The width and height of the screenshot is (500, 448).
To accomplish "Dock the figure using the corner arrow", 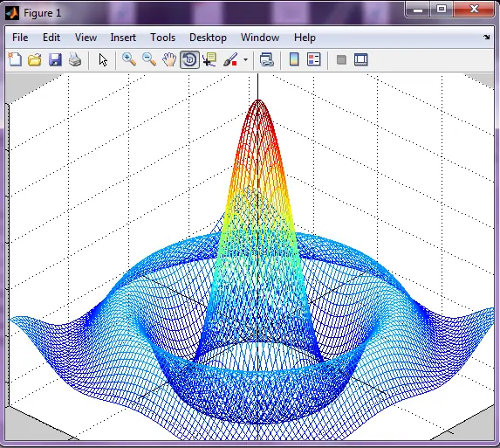I will (487, 37).
